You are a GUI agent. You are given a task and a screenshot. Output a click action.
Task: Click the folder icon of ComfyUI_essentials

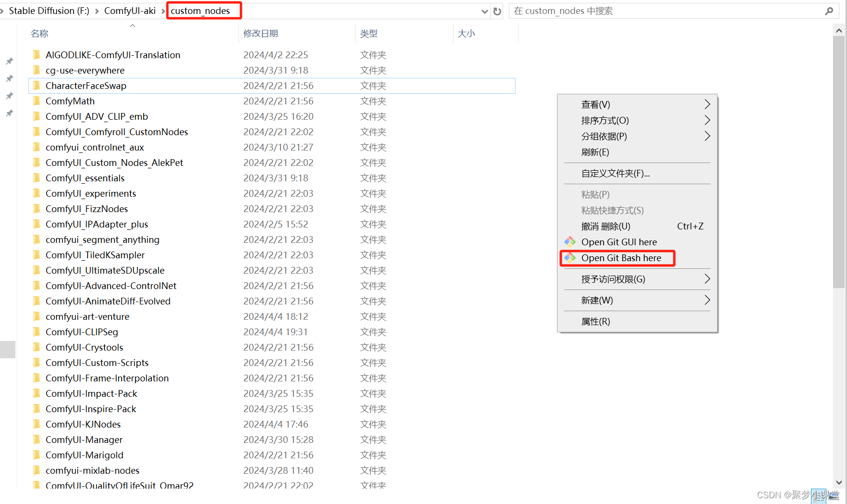(x=37, y=178)
